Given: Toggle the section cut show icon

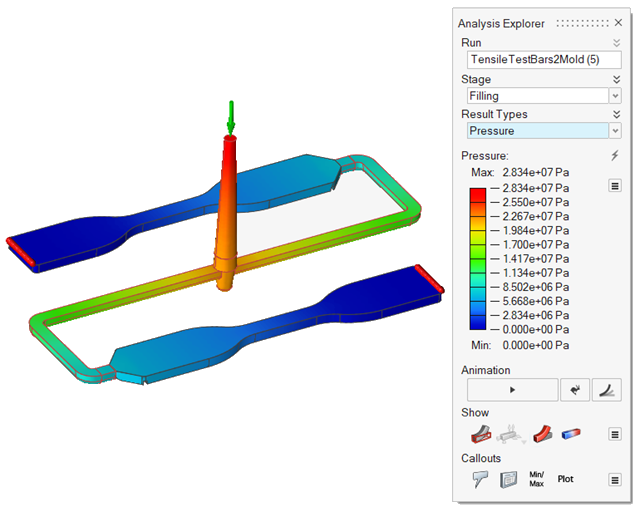Looking at the screenshot, I should pyautogui.click(x=480, y=434).
